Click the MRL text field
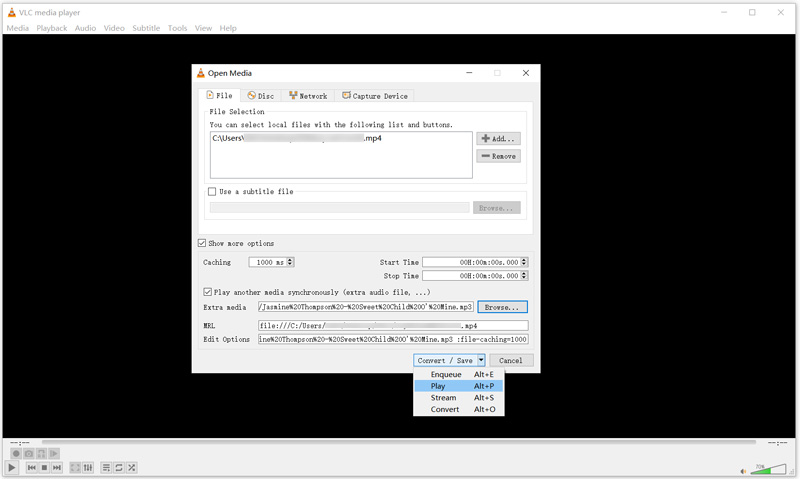 point(393,325)
